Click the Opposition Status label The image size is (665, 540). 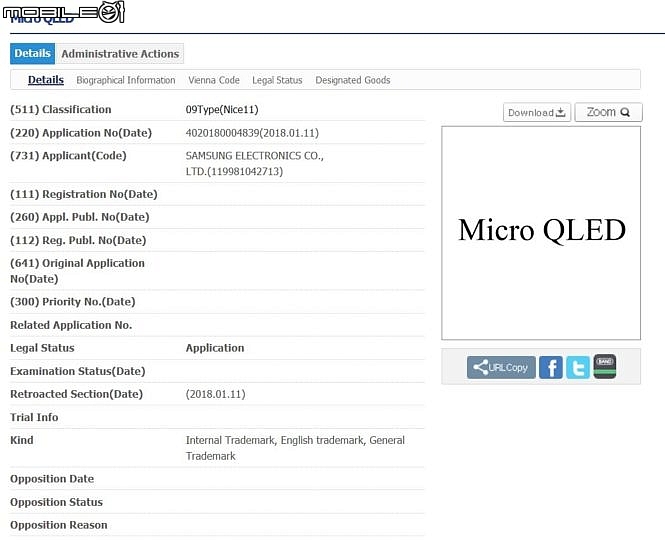tap(56, 502)
